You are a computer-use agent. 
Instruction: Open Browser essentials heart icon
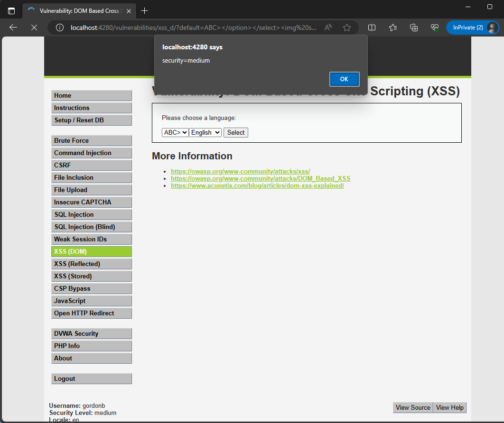[x=434, y=28]
